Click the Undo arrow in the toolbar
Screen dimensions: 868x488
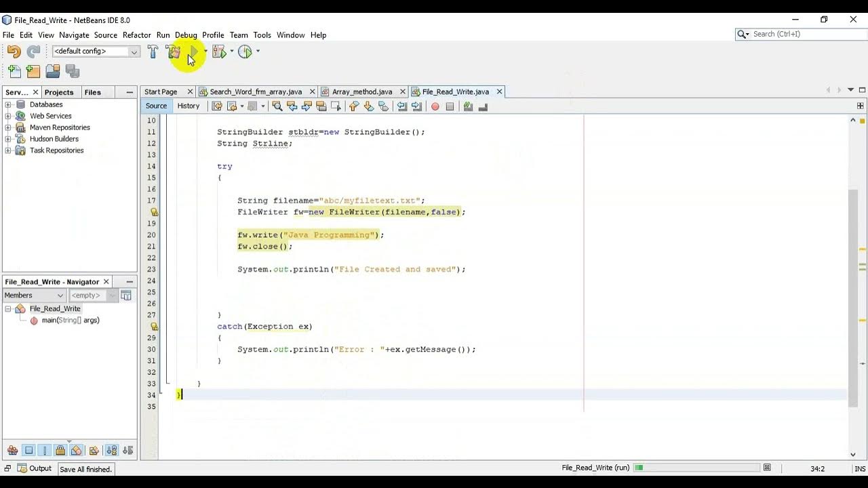[14, 52]
